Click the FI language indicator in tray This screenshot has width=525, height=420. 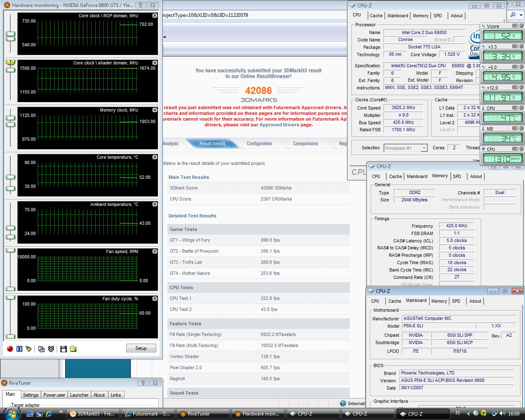[458, 413]
